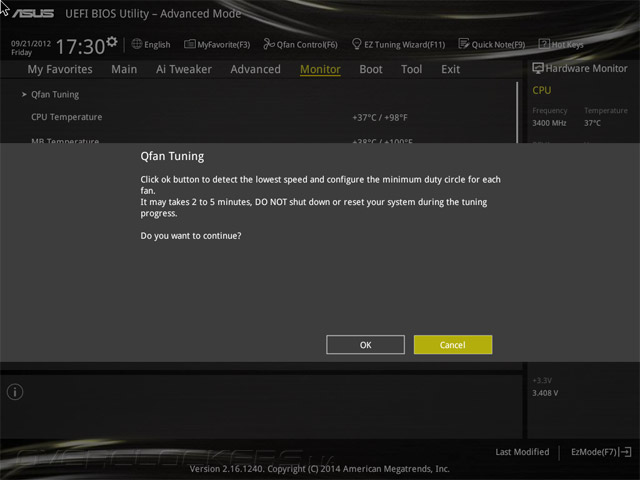Expand the Qfan Tuning submenu arrow
The image size is (640, 480).
24,94
